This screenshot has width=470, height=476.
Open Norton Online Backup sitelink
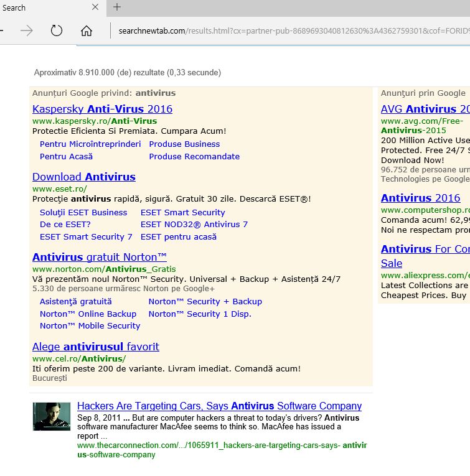point(88,314)
